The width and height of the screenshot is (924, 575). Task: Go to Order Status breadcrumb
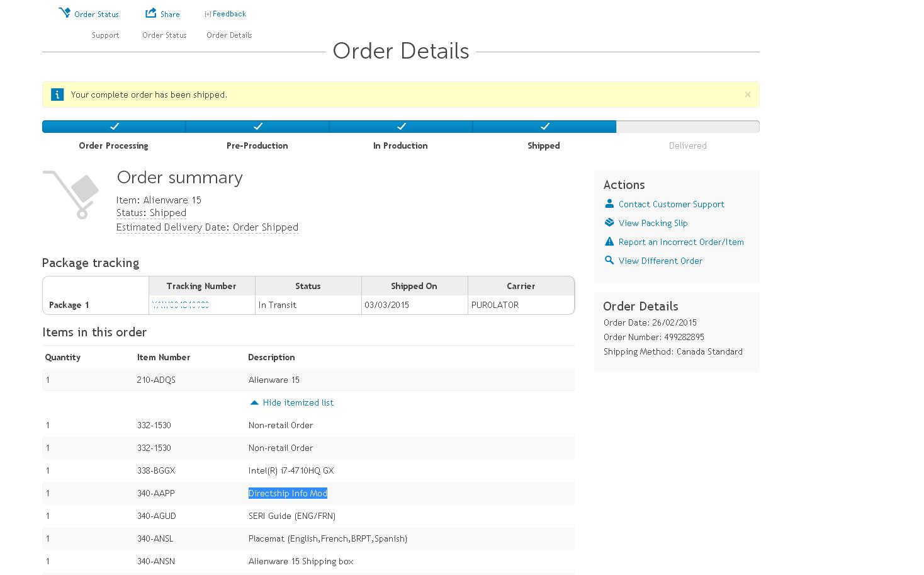tap(164, 35)
